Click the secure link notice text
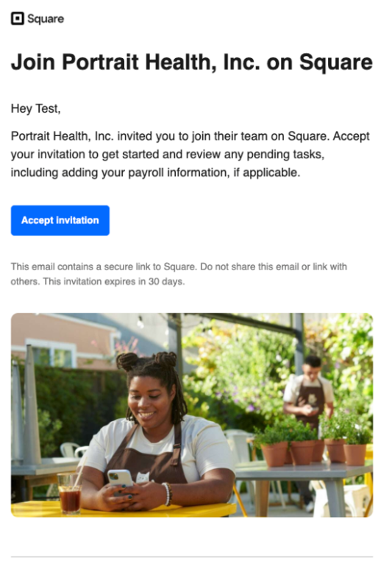Image resolution: width=392 pixels, height=567 pixels. [179, 274]
